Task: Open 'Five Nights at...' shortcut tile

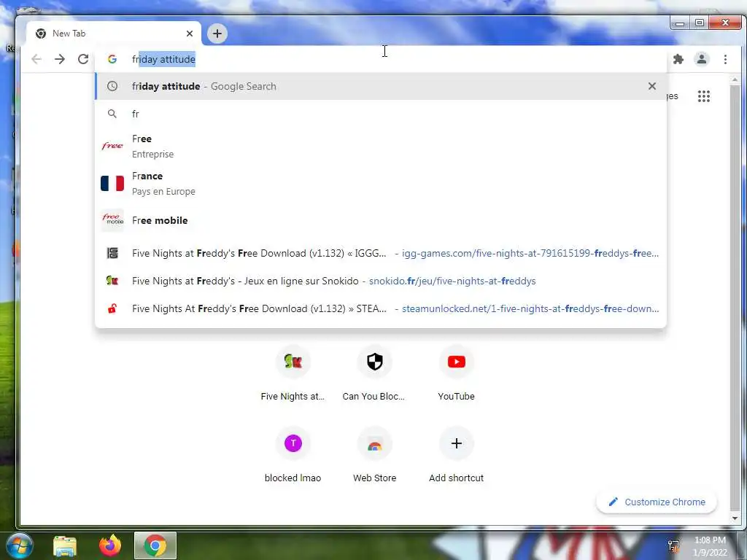Action: click(293, 373)
